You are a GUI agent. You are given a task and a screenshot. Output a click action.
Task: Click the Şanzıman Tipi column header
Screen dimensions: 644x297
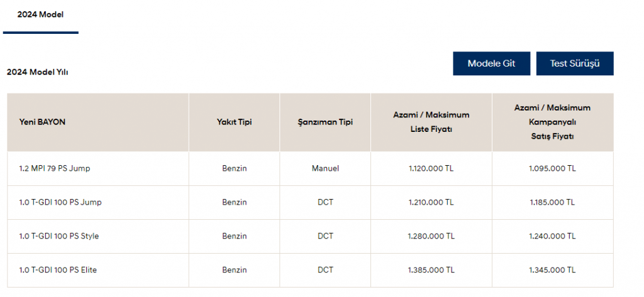click(x=325, y=122)
